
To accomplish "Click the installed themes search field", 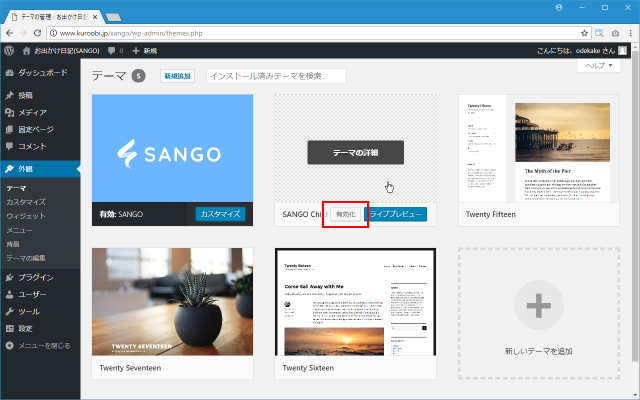I will [x=276, y=76].
